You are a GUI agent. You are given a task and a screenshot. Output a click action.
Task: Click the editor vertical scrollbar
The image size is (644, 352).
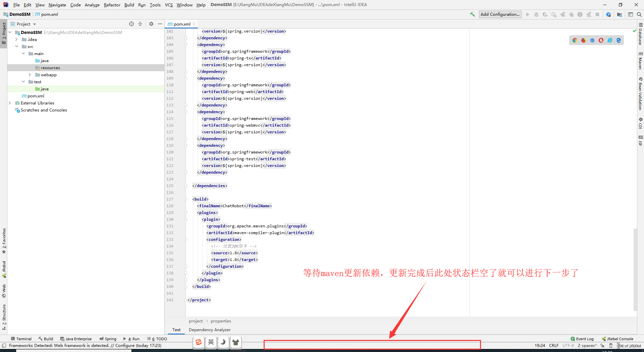635,270
